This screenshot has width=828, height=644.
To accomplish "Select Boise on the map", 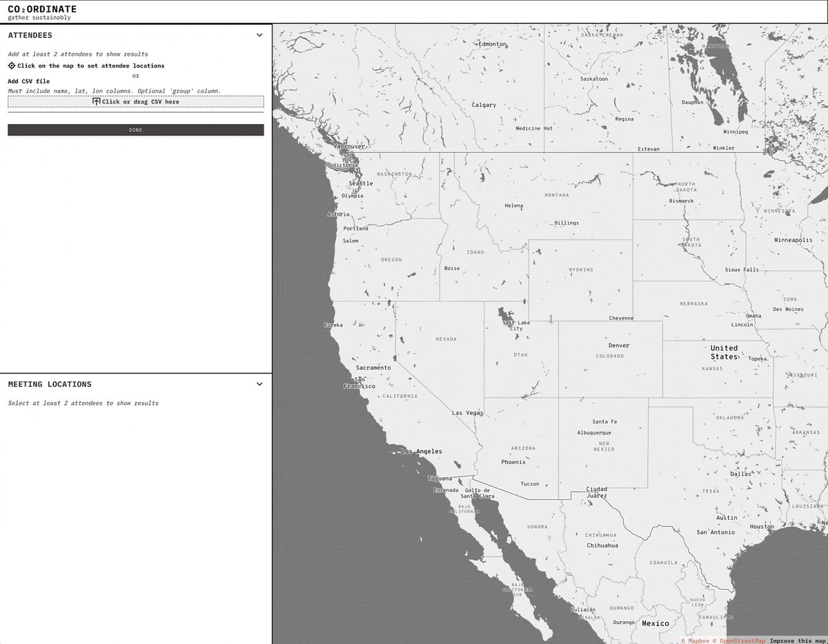I will 452,268.
